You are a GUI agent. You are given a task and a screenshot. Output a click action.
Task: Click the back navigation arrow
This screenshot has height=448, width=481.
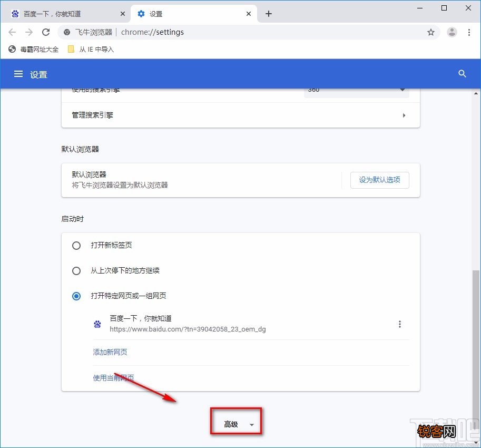(12, 32)
